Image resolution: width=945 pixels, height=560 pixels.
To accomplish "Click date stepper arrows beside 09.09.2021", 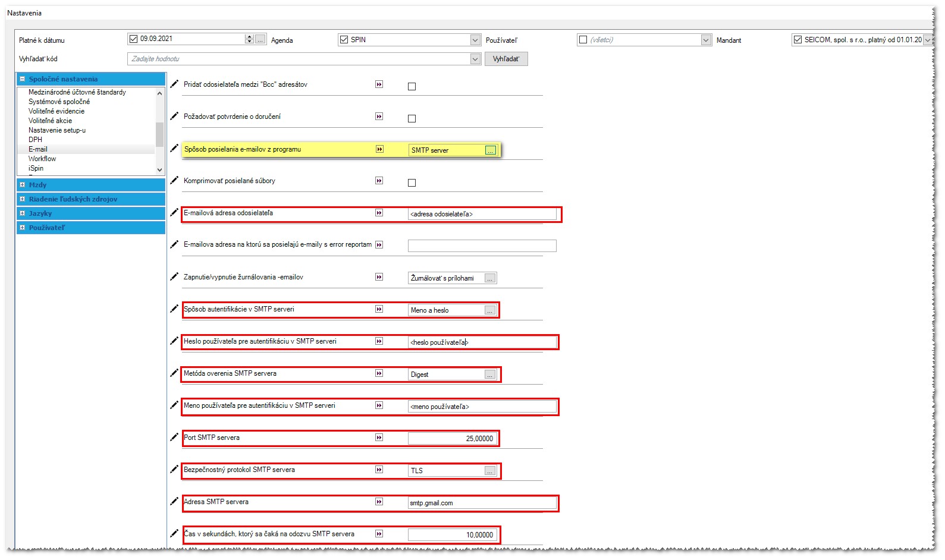I will (x=249, y=39).
